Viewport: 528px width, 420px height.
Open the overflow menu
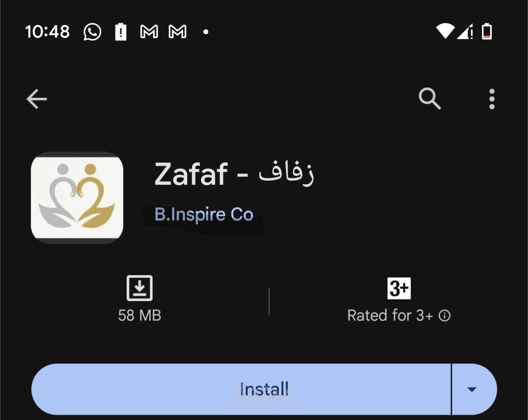point(491,99)
